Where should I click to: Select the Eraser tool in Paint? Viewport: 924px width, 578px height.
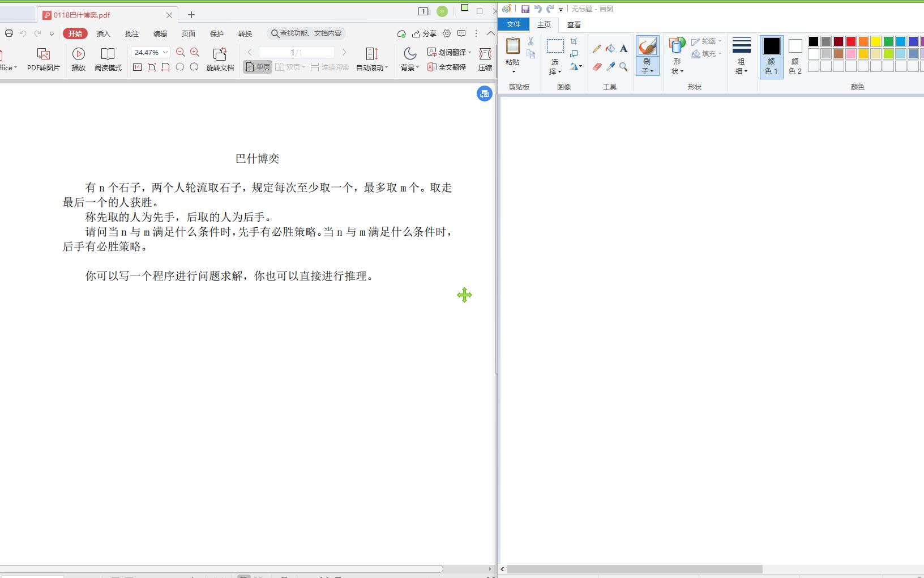tap(597, 67)
